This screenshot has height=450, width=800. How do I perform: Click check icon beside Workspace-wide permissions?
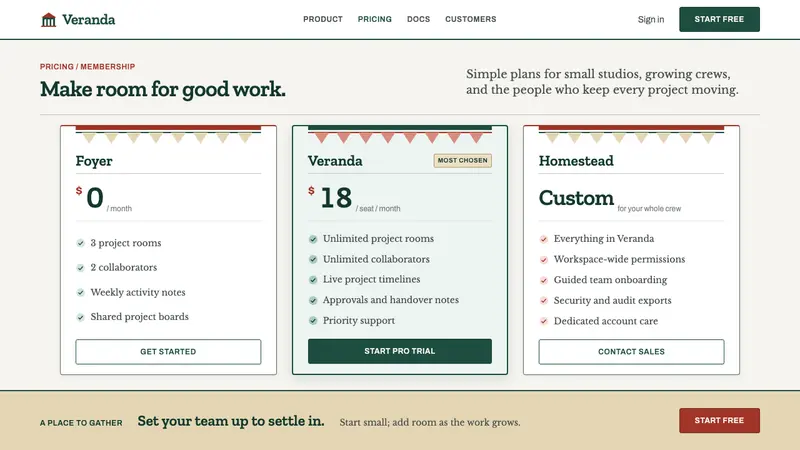pos(544,260)
